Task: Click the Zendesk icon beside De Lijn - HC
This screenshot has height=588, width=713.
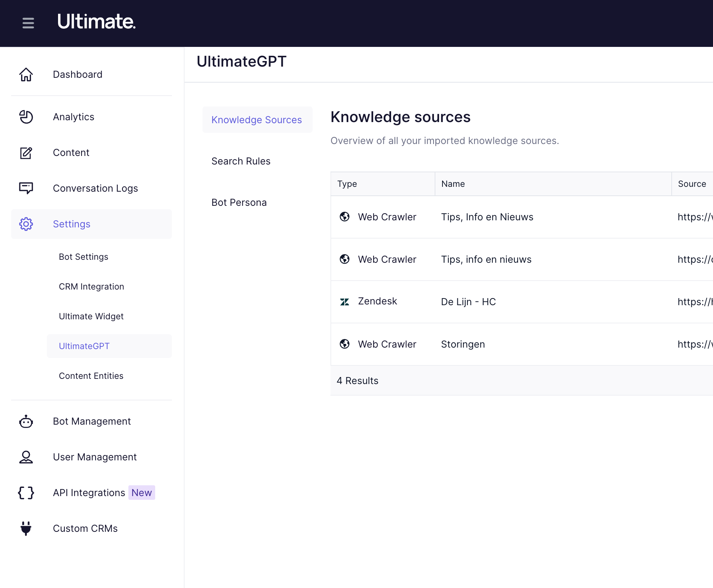Action: (345, 301)
